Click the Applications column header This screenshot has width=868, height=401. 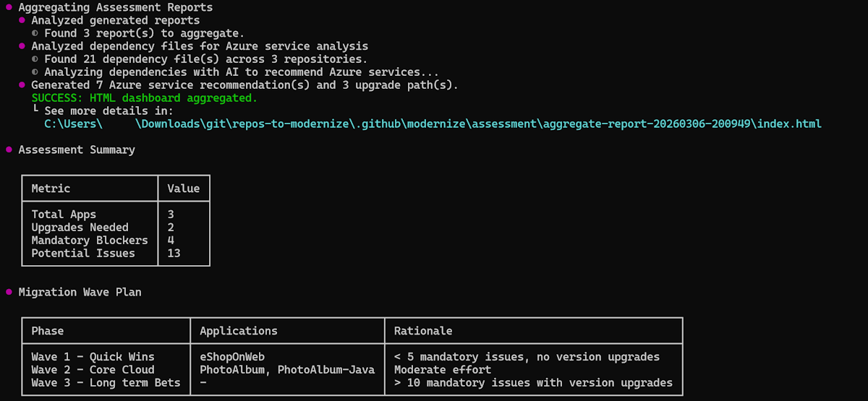(239, 331)
